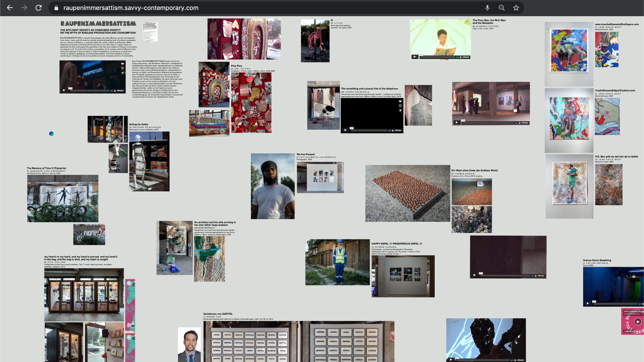644x362 pixels.
Task: View site info via the lock icon
Action: [x=56, y=8]
